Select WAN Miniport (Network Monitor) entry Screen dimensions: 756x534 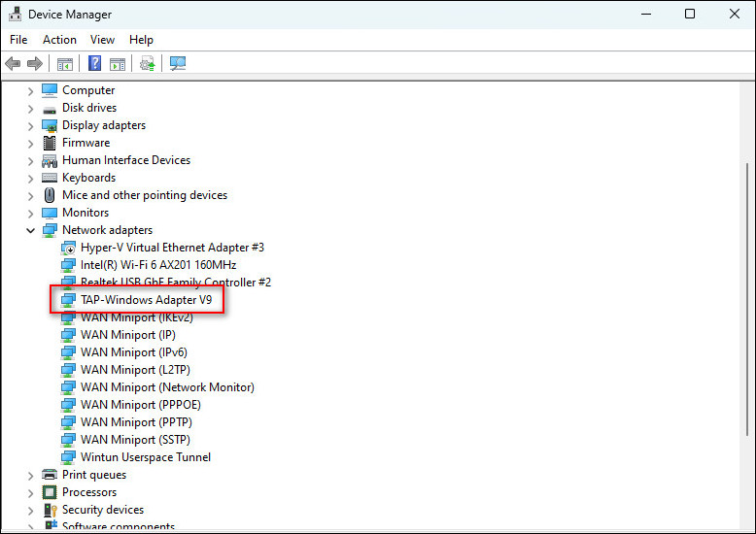166,387
